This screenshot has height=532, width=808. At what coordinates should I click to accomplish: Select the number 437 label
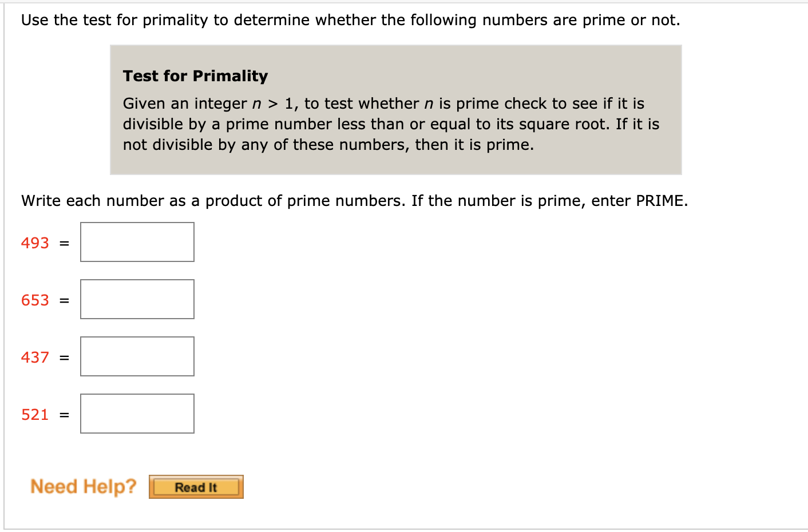[x=34, y=357]
